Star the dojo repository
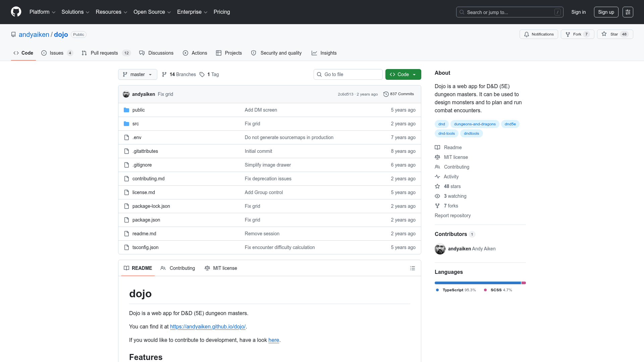This screenshot has height=362, width=644. tap(610, 34)
